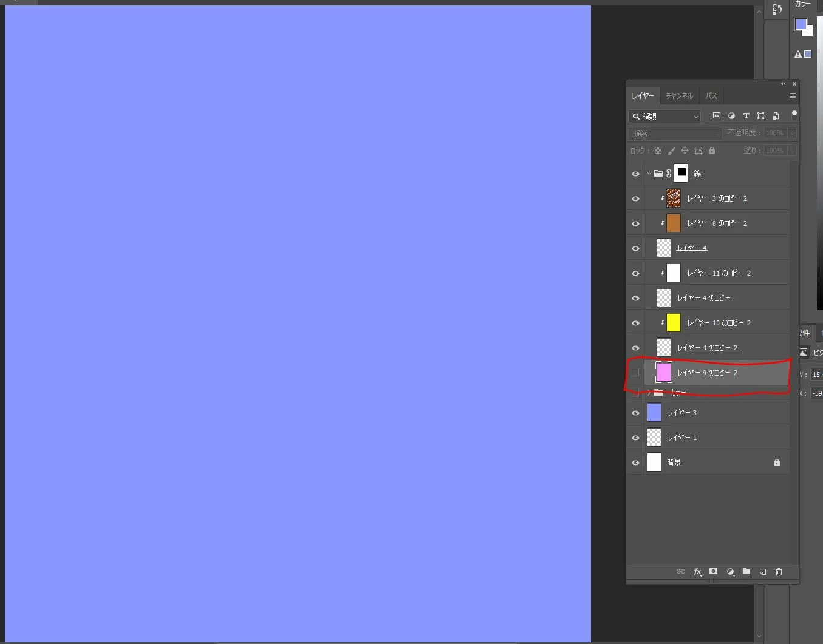Click the lock position icon

pos(685,151)
